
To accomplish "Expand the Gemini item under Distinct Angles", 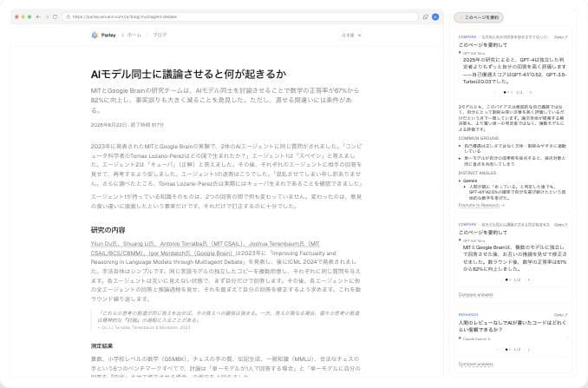I will tap(468, 181).
